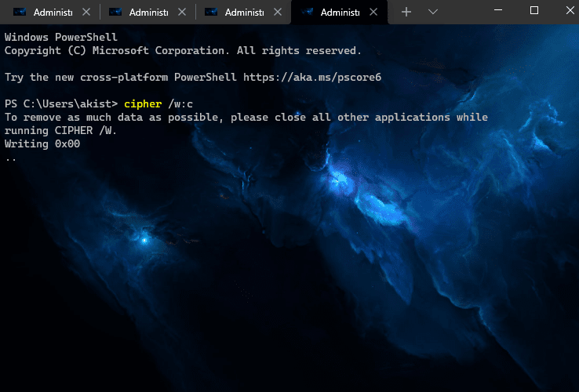
Task: Switch to the first Administrator tab
Action: pyautogui.click(x=50, y=13)
